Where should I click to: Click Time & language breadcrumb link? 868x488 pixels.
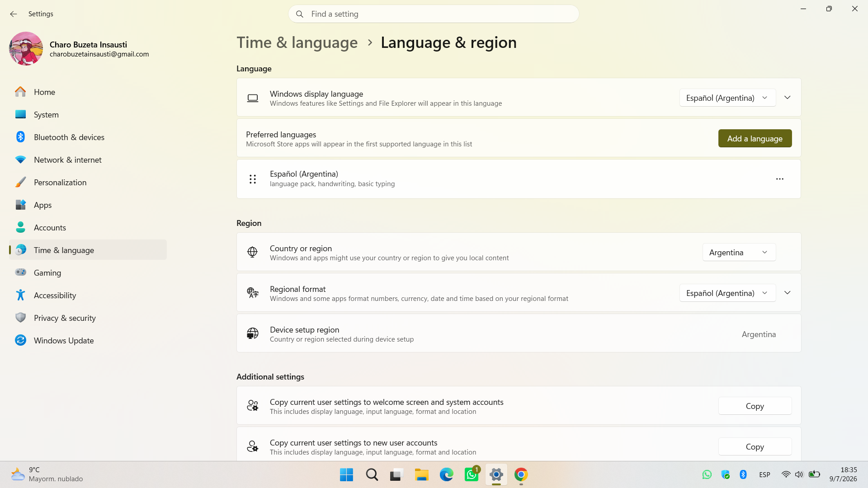tap(297, 42)
